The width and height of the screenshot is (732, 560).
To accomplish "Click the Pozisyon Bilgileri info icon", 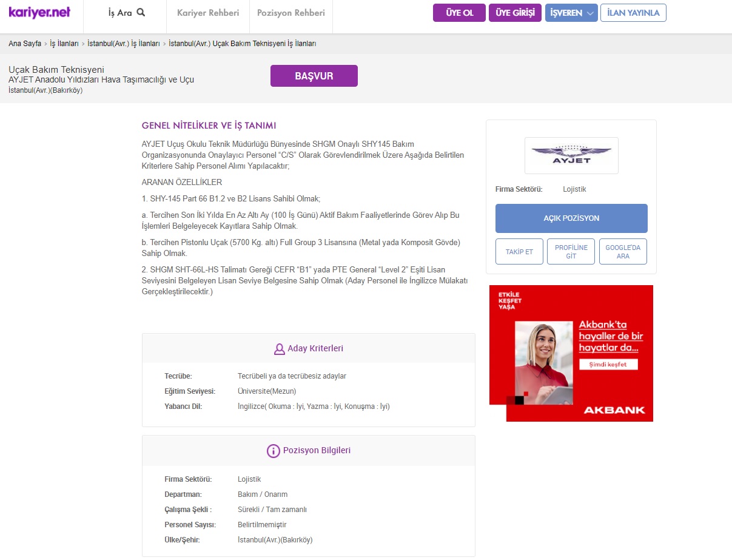I will click(x=273, y=451).
